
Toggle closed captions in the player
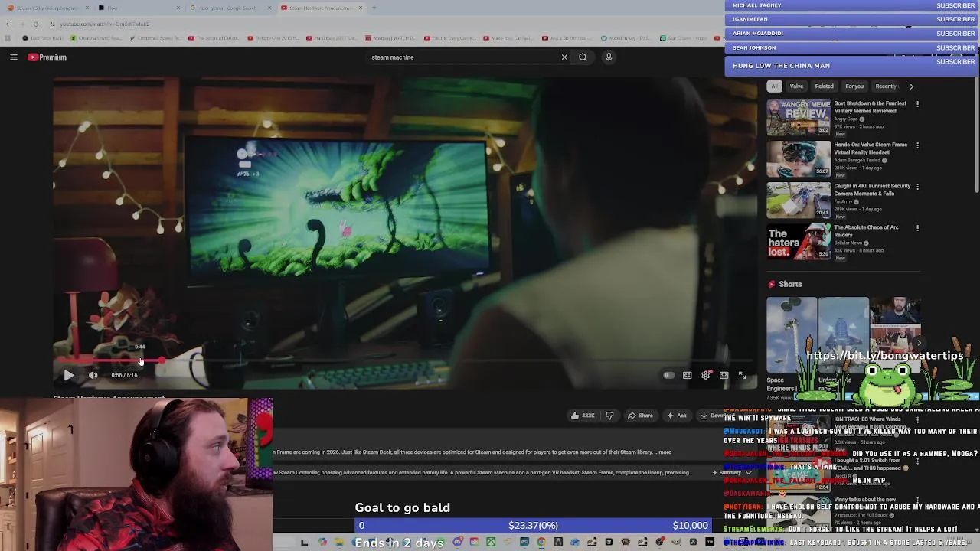(x=688, y=375)
